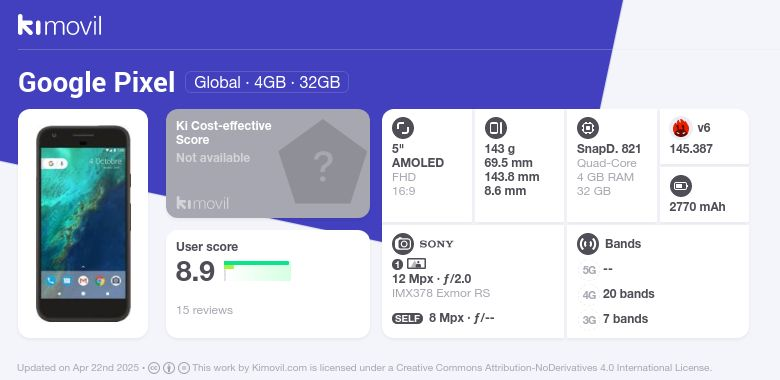Click the Kimovil logo at top left
This screenshot has height=380, width=780.
pyautogui.click(x=60, y=25)
